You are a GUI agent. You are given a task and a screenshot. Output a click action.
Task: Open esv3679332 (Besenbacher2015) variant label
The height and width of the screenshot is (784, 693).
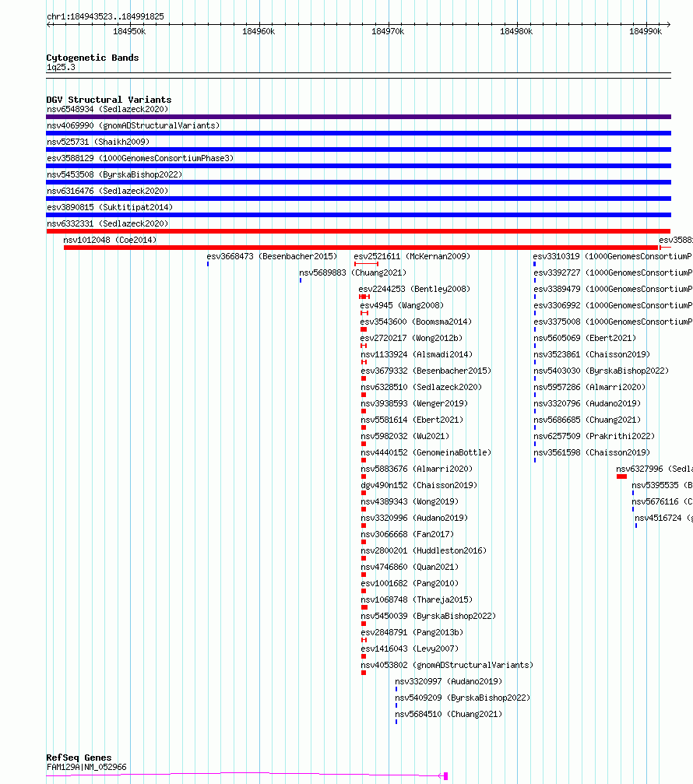click(x=426, y=371)
